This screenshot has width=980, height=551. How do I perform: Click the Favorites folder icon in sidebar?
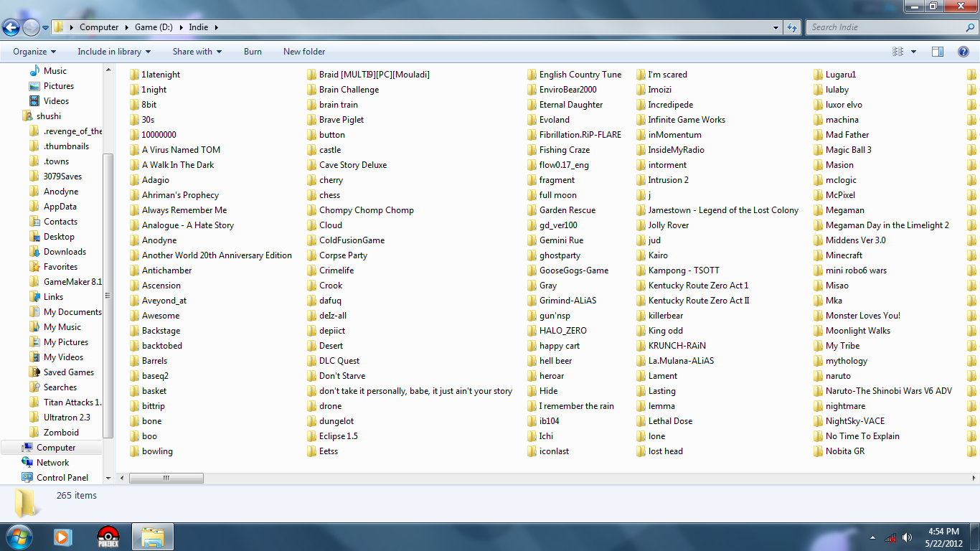click(34, 267)
